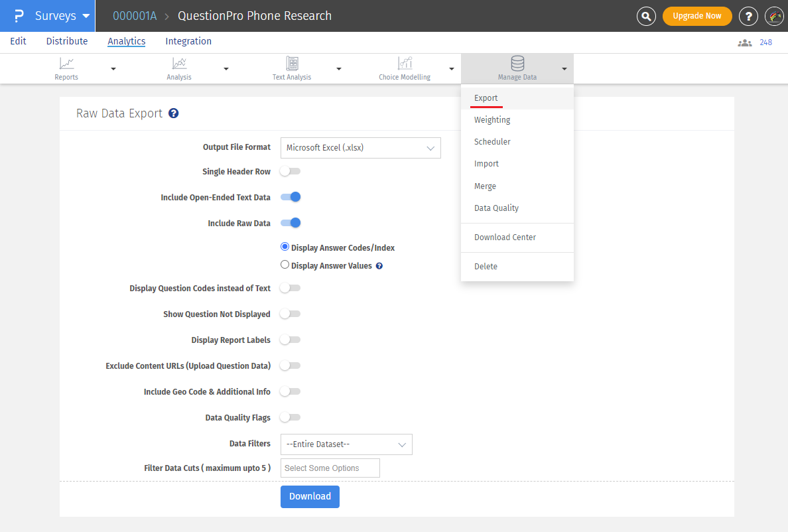Image resolution: width=788 pixels, height=532 pixels.
Task: Switch to the Distribute tab
Action: (x=66, y=41)
